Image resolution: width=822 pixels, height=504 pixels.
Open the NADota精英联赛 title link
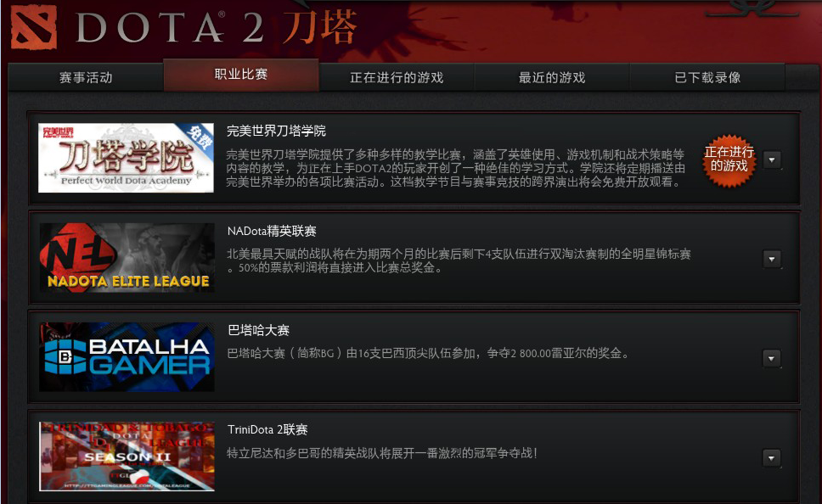[x=272, y=231]
